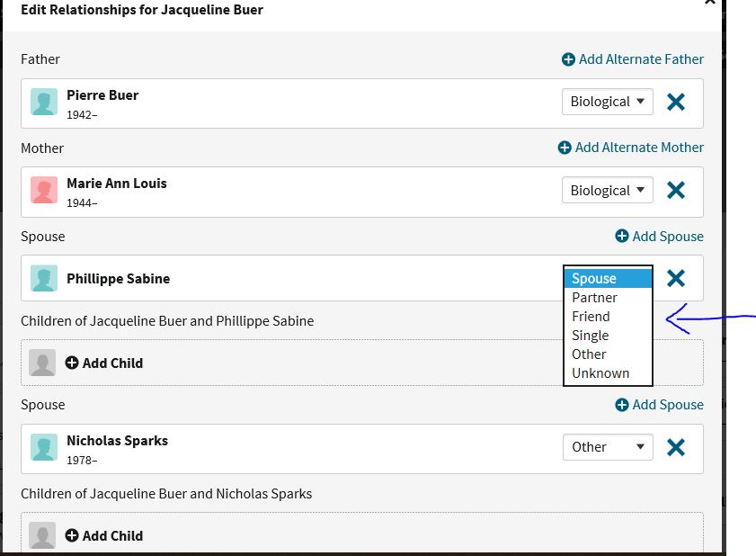
Task: Open Marie Ann Louis's Biological dropdown
Action: coord(608,190)
